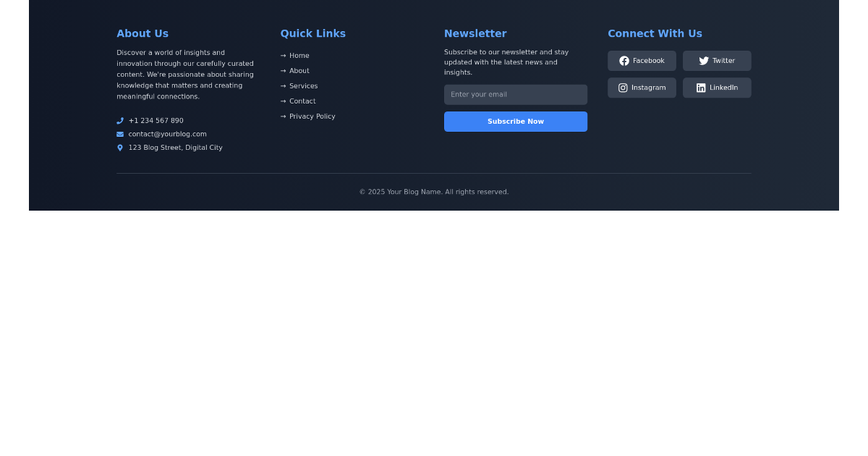The width and height of the screenshot is (868, 456).
Task: Open the Home link
Action: click(x=299, y=55)
